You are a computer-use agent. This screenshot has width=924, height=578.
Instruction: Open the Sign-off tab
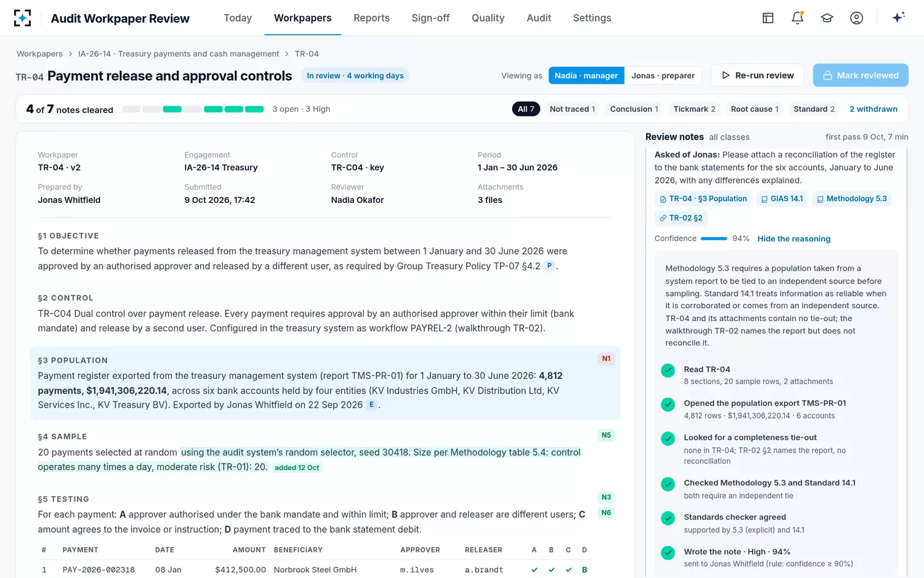coord(431,18)
